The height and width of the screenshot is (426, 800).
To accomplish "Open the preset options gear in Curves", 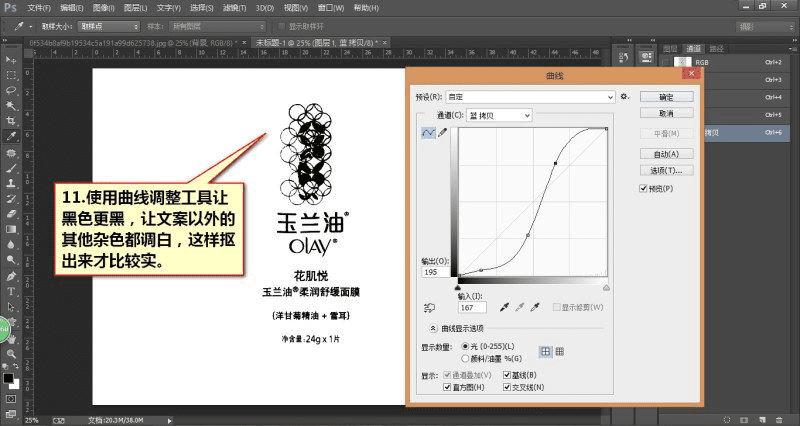I will point(624,97).
